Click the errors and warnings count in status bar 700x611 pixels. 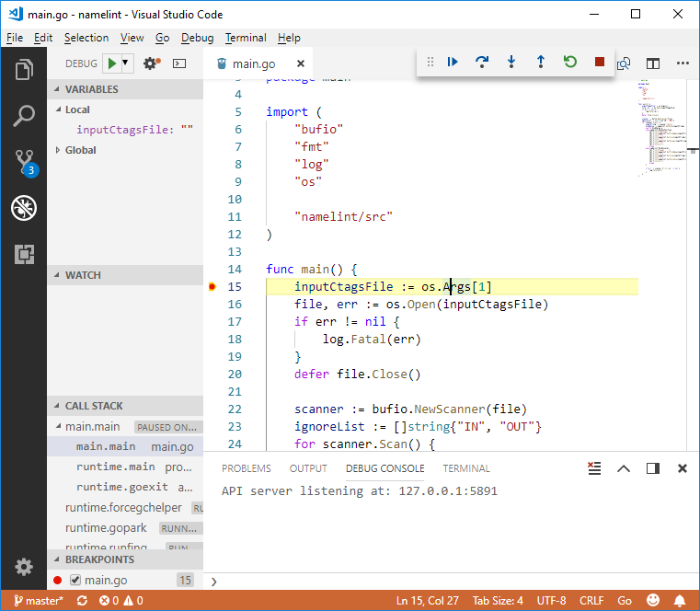tap(121, 600)
